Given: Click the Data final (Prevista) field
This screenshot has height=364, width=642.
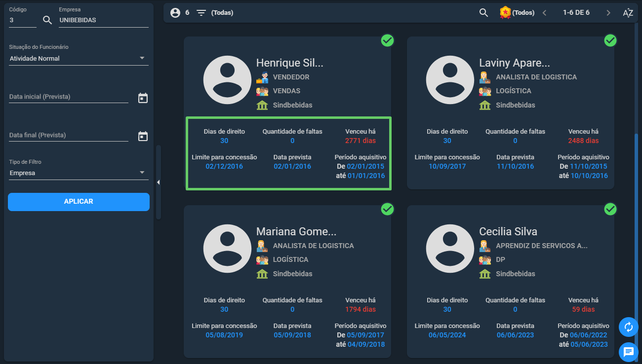Looking at the screenshot, I should point(69,135).
